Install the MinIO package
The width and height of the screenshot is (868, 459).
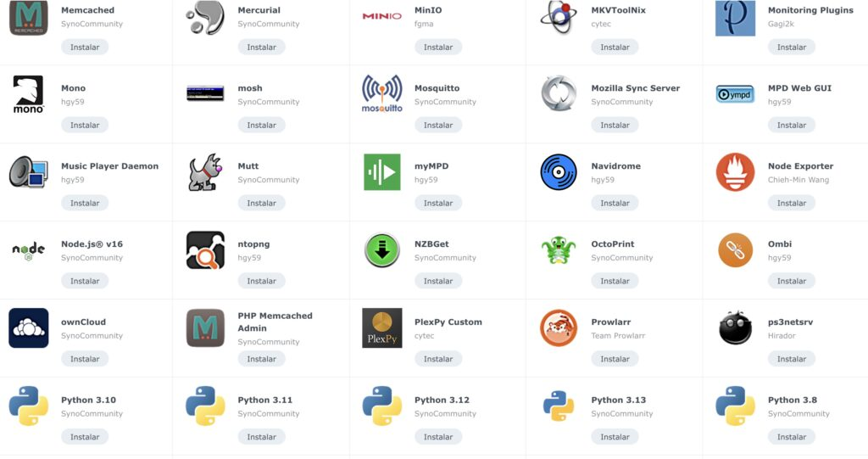[438, 48]
